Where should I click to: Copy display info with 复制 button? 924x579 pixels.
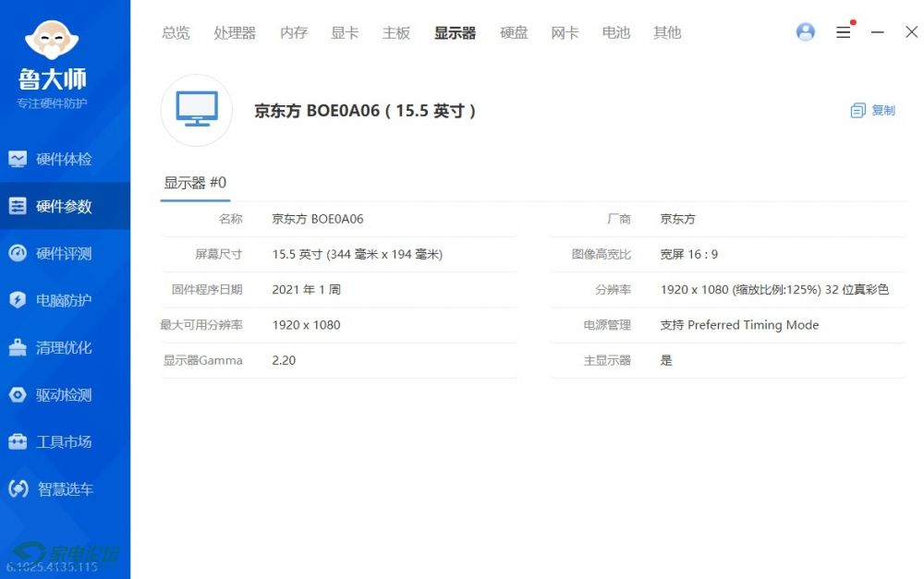click(x=873, y=110)
